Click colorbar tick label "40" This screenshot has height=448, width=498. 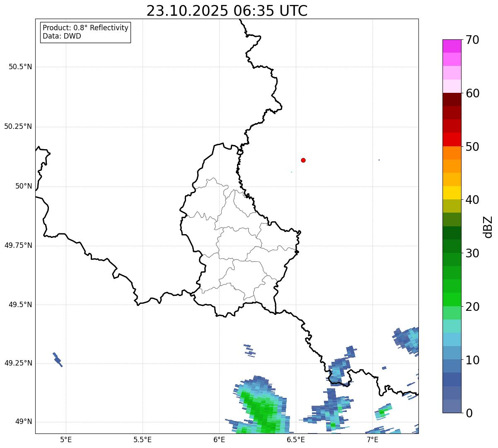472,200
